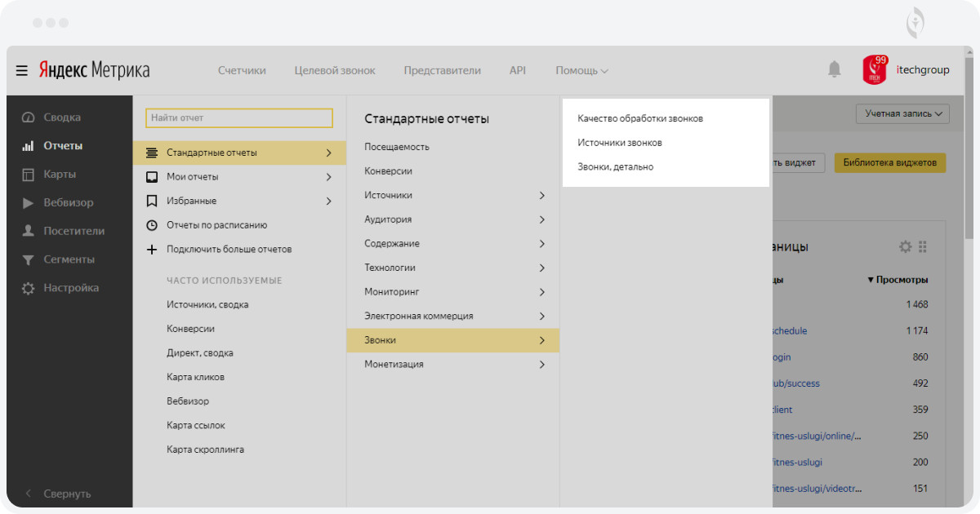Open Сводка dashboard icon in sidebar

[x=29, y=117]
